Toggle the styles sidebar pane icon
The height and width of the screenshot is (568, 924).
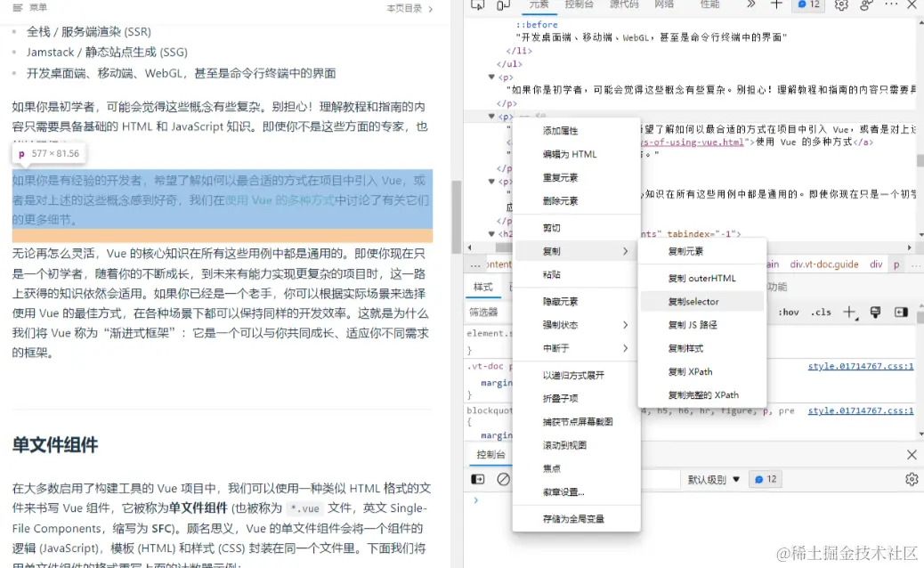pyautogui.click(x=901, y=312)
